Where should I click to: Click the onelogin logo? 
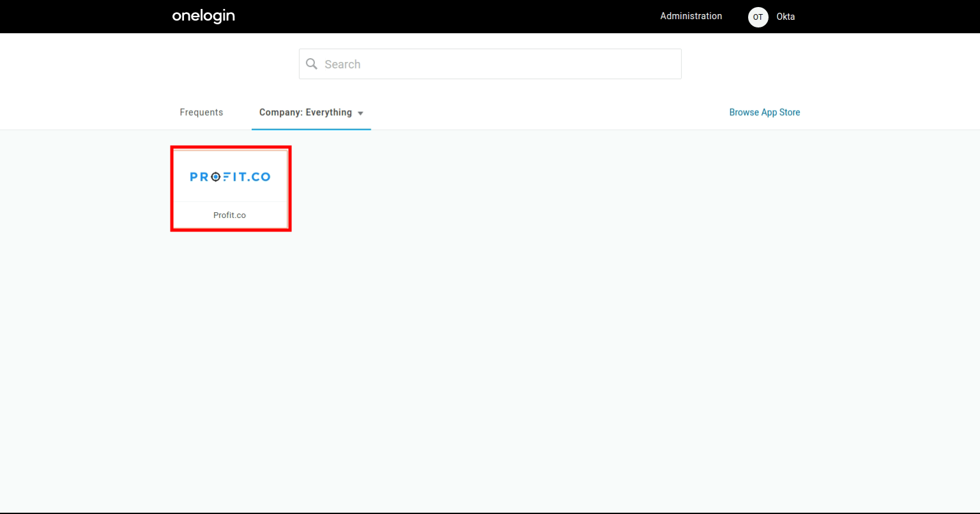(203, 16)
